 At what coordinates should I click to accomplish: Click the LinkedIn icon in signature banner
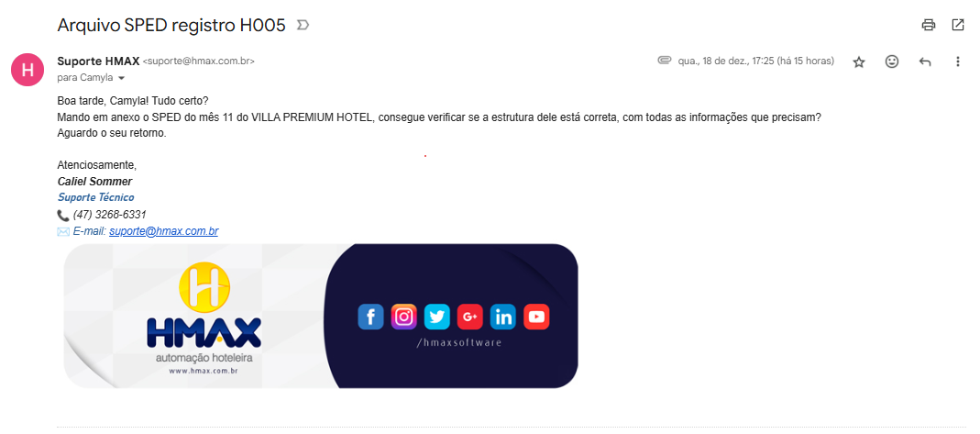(503, 317)
